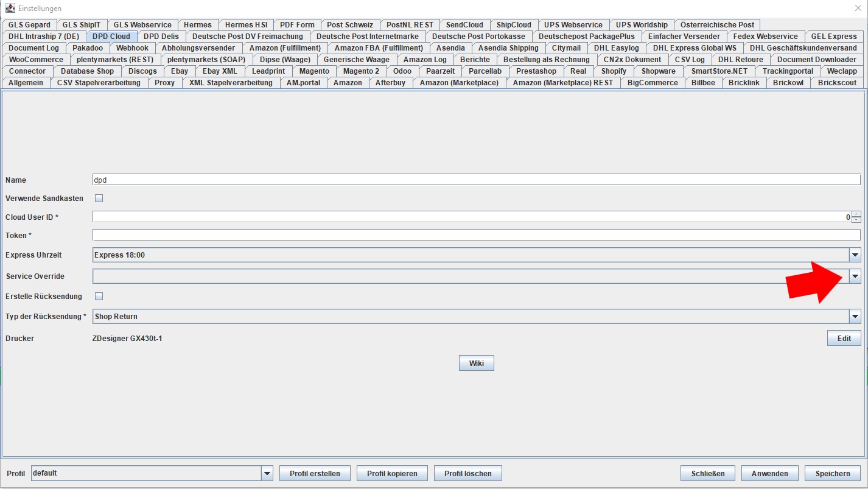
Task: Enable the Verwende Sandkasten checkbox
Action: tap(99, 199)
